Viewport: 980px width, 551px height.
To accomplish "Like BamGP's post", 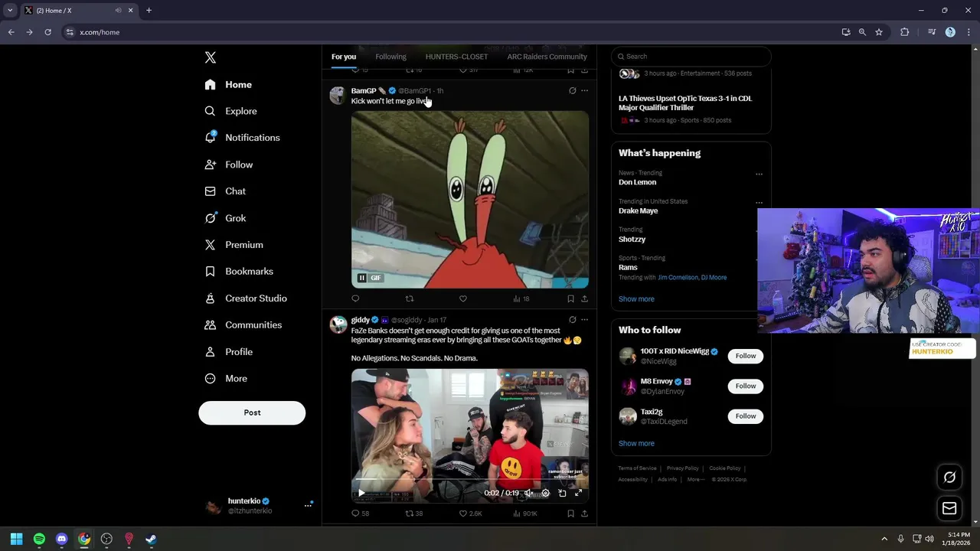I will (463, 298).
